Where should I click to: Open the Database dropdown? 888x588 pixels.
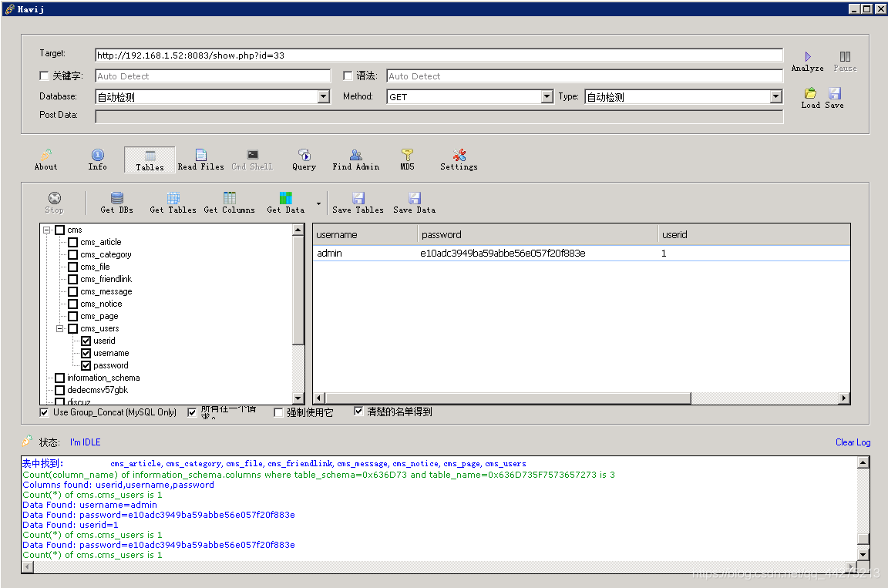pos(324,97)
